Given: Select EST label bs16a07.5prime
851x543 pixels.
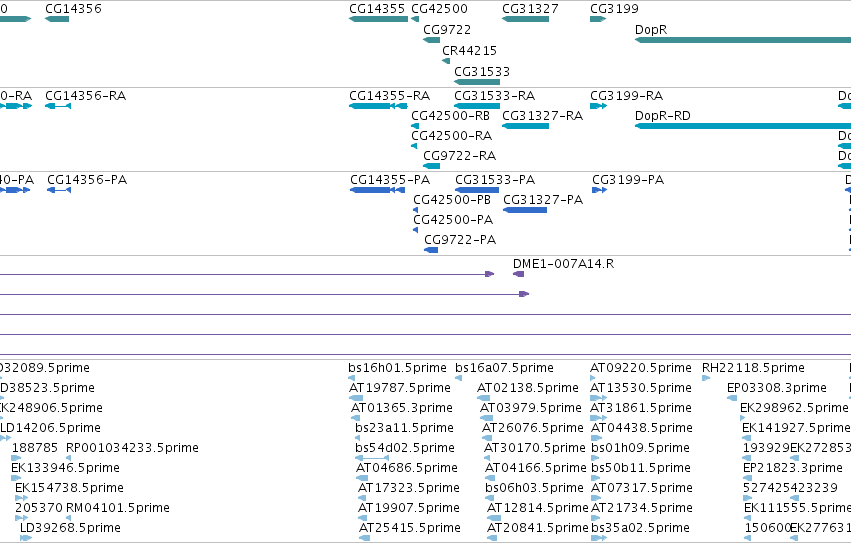Looking at the screenshot, I should point(504,368).
